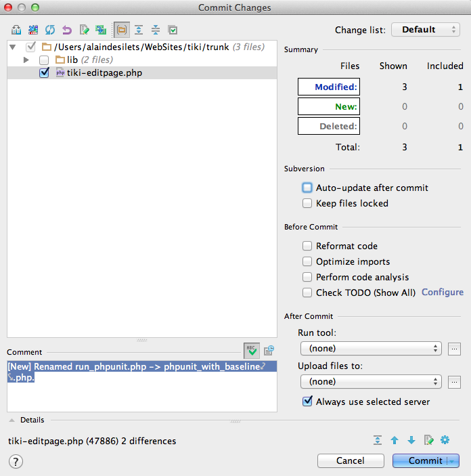Click the splitter handle below file tree
Viewport: 471px width, 476px height.
coord(141,340)
